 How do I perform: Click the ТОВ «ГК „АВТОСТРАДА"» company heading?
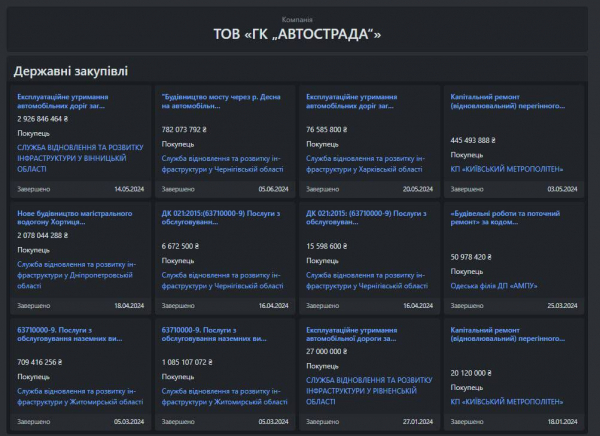(x=298, y=34)
